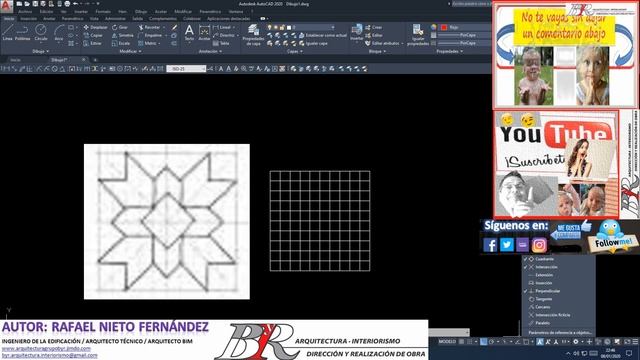The width and height of the screenshot is (640, 360).
Task: Open the Archivo menu
Action: [25, 12]
